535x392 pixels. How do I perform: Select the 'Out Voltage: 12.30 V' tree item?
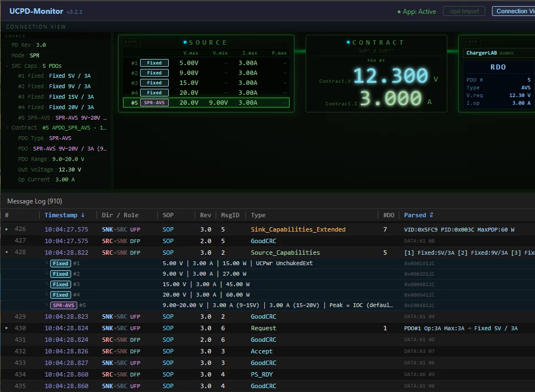pos(50,170)
